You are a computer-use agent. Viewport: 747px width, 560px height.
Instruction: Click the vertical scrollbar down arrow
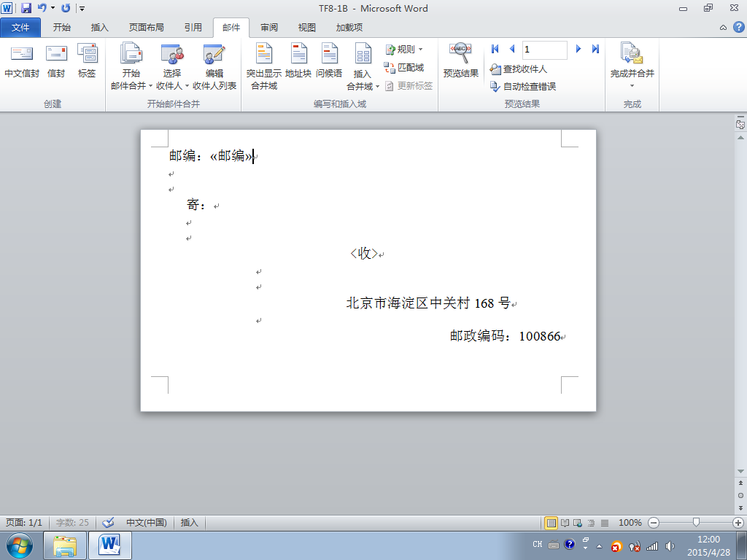click(x=740, y=472)
